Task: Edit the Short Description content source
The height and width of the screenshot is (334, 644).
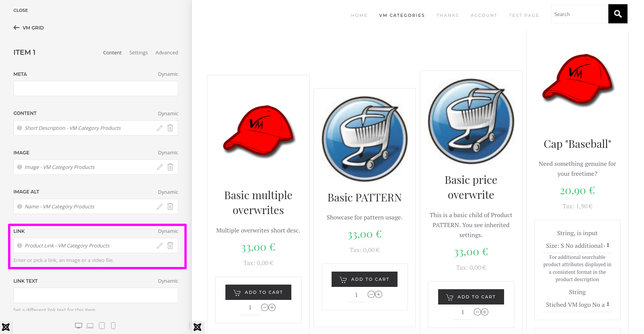Action: [160, 128]
